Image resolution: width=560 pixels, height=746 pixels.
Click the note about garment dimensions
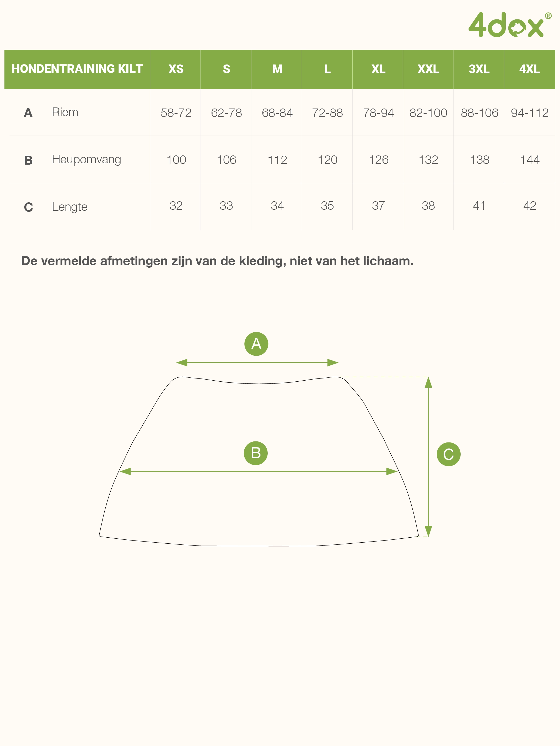[x=217, y=261]
